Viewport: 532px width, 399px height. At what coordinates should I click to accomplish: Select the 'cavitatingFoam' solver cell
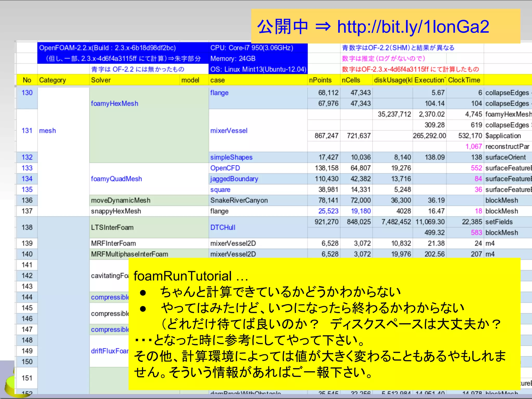(x=109, y=276)
